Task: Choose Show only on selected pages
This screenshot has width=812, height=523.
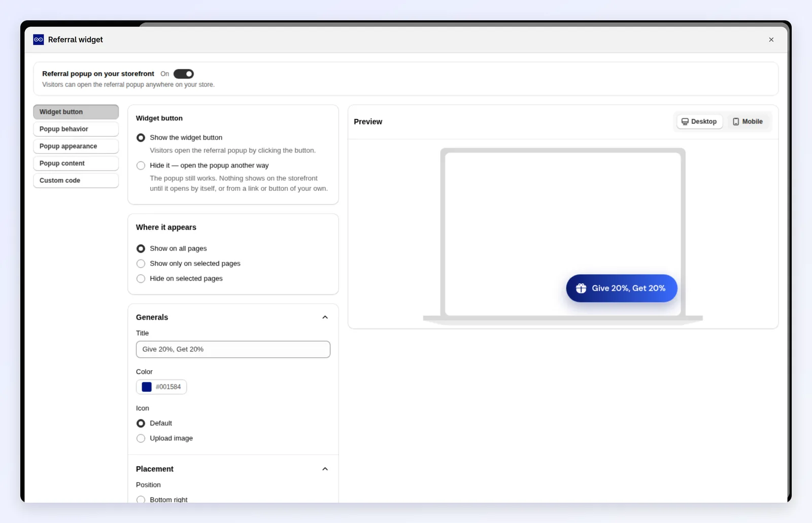Action: 141,264
